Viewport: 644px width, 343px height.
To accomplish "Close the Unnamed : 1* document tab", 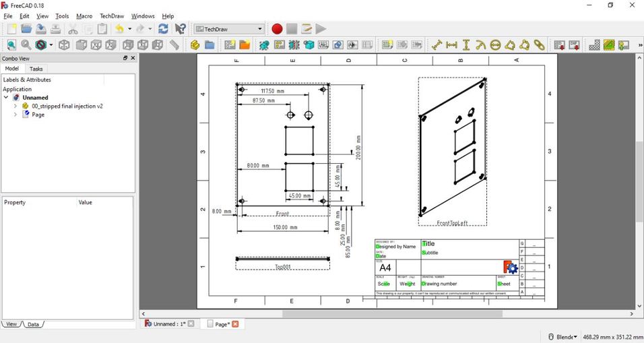I will point(191,324).
